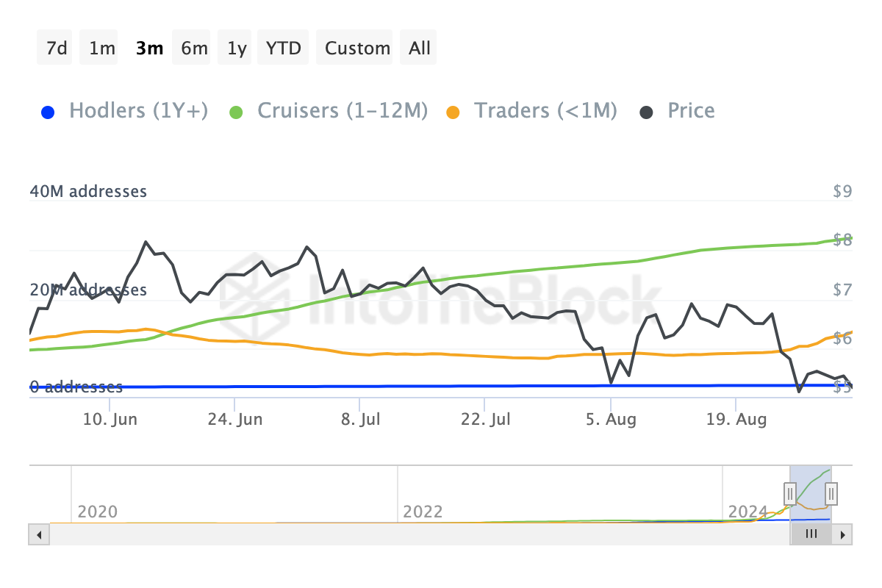Select the 7d time range

tap(57, 48)
